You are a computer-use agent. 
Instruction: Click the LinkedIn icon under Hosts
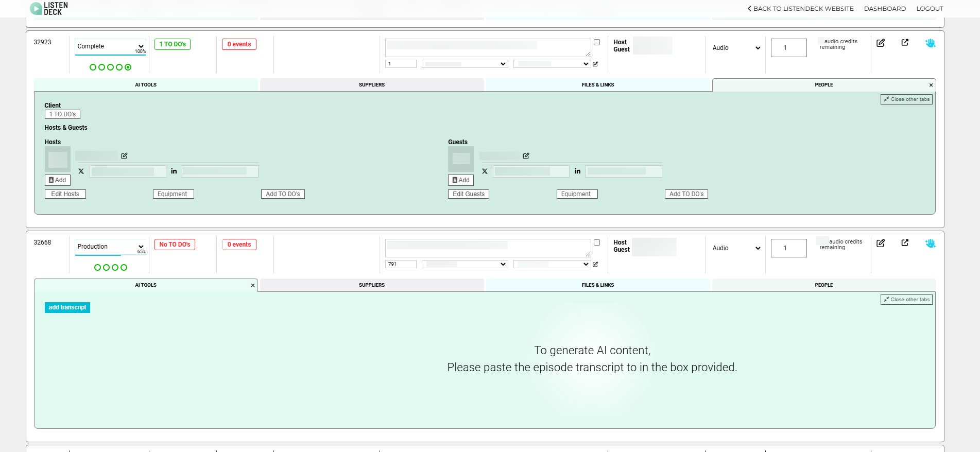pos(174,171)
